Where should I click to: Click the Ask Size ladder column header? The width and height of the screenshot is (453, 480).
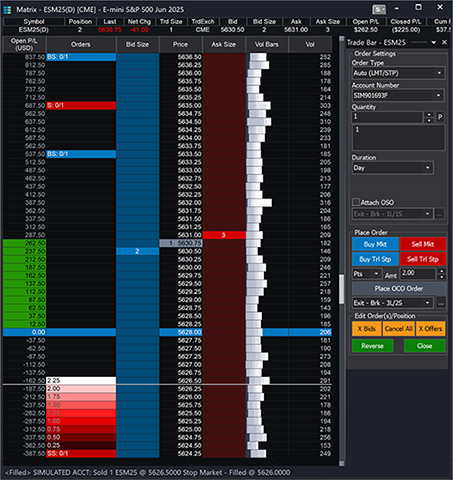(224, 44)
